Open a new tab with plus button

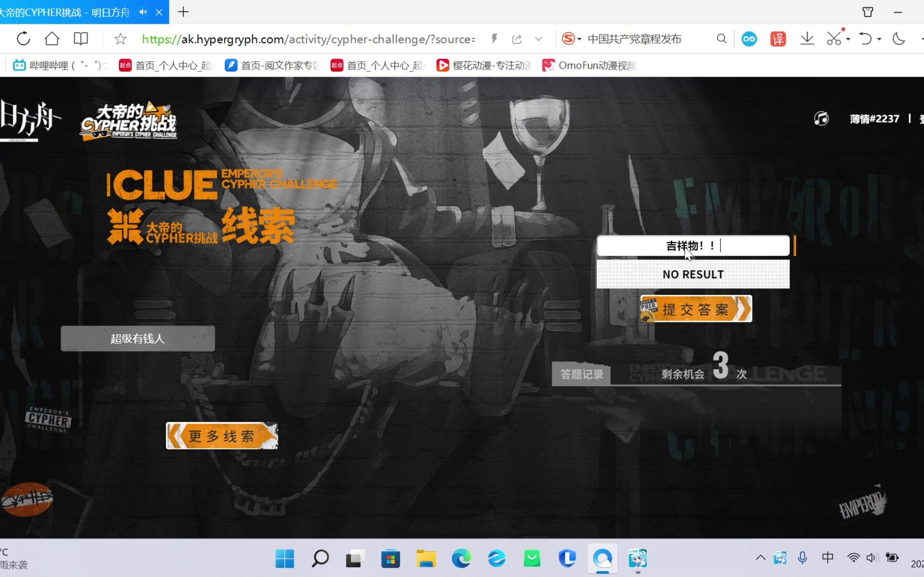pos(183,12)
